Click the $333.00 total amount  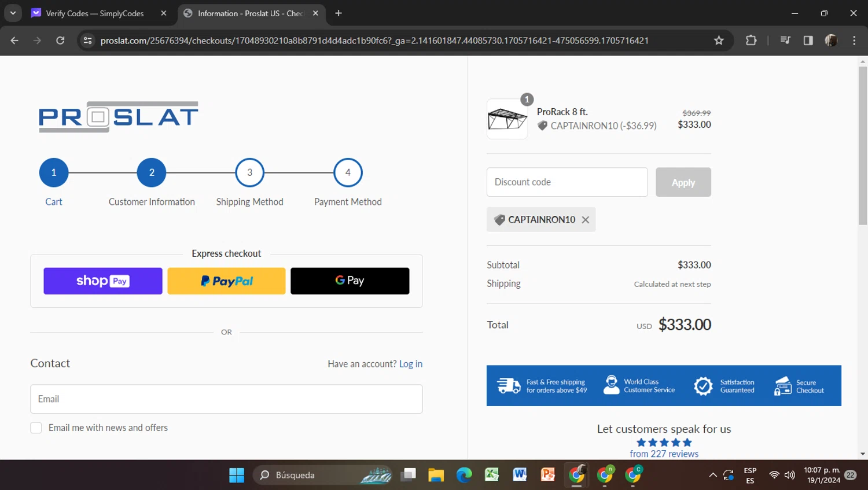685,325
